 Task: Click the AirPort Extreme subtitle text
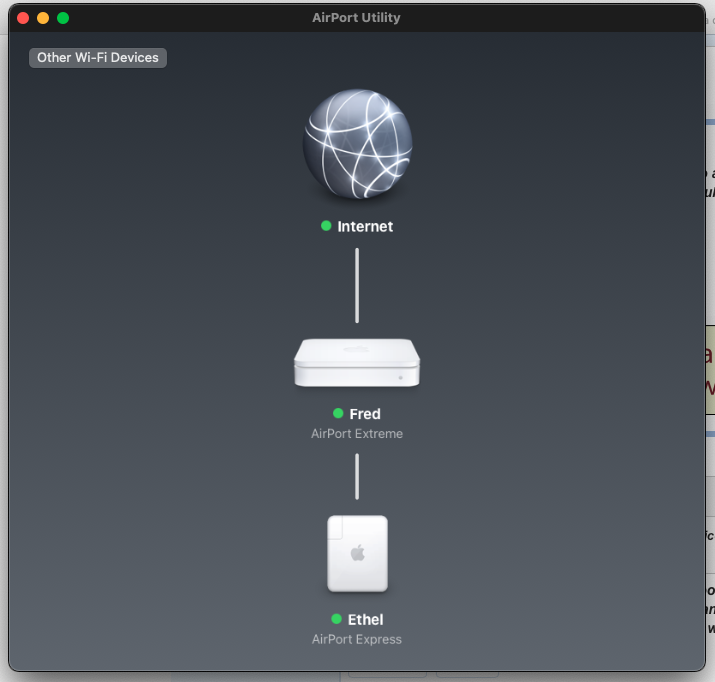(357, 434)
